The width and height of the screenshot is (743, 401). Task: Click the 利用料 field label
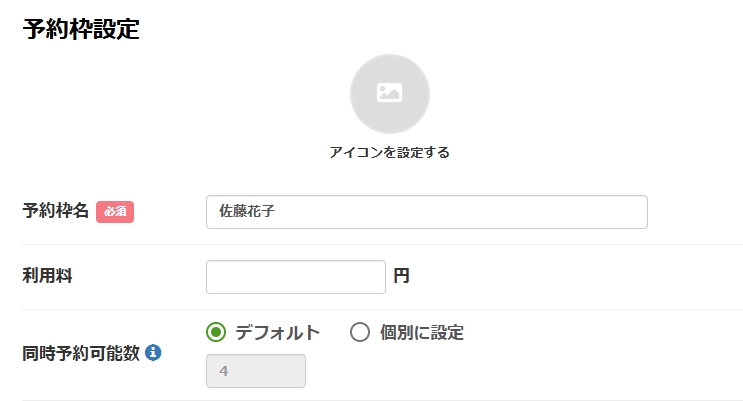[x=47, y=276]
